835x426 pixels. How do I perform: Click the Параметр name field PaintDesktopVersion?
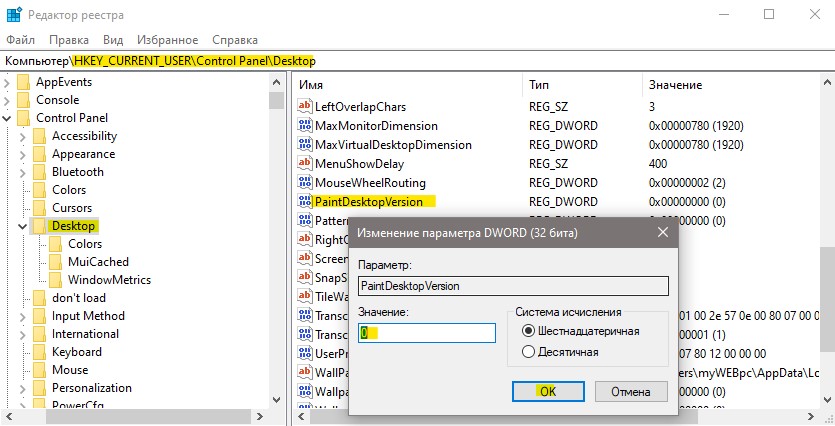pyautogui.click(x=513, y=286)
